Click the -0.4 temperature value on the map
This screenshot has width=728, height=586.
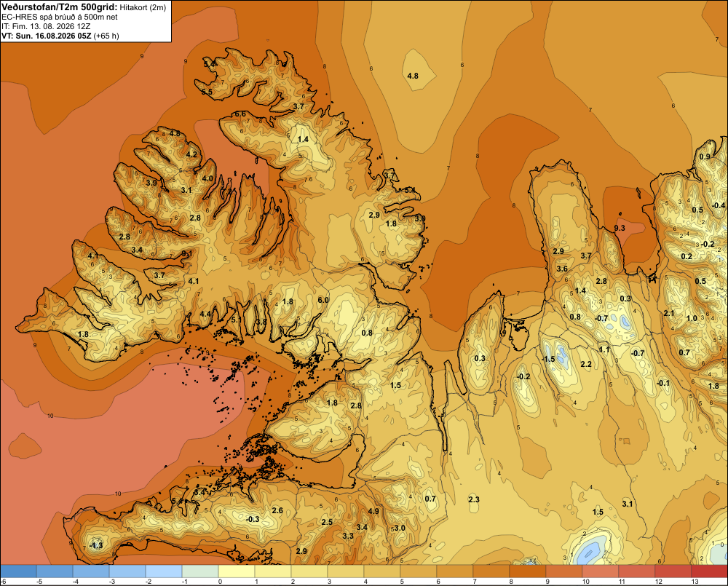coord(719,205)
